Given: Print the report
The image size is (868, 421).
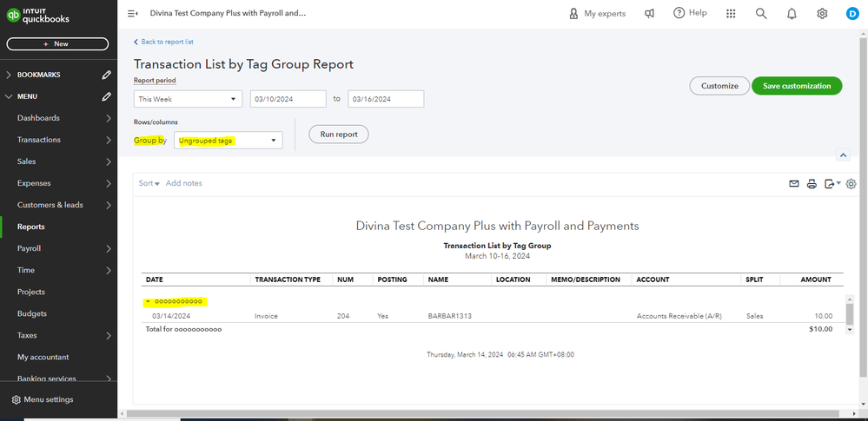Looking at the screenshot, I should point(812,184).
